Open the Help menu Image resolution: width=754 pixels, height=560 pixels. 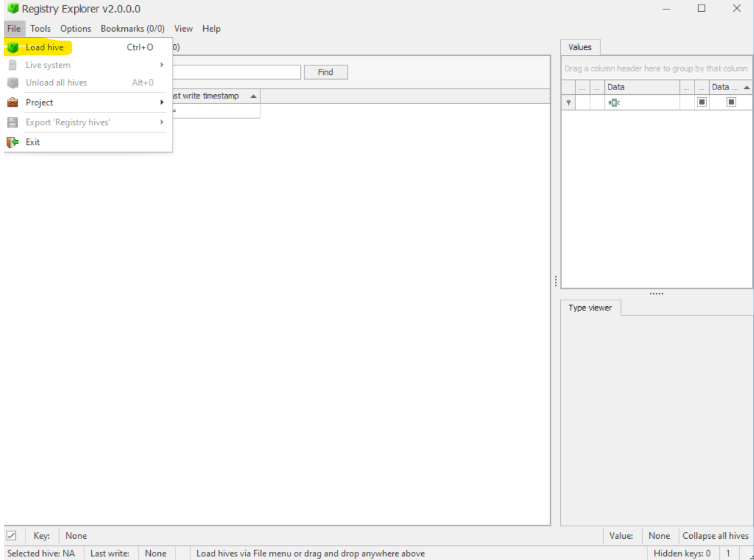(211, 28)
